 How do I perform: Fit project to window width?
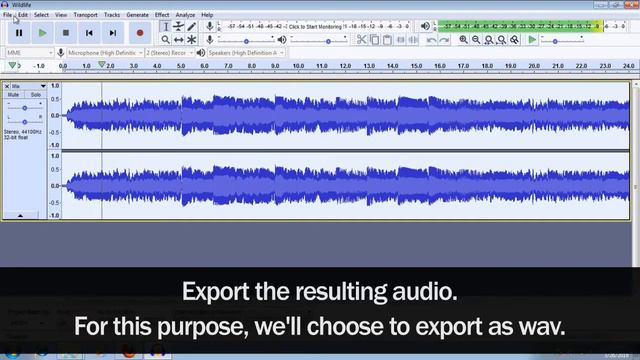pos(501,40)
